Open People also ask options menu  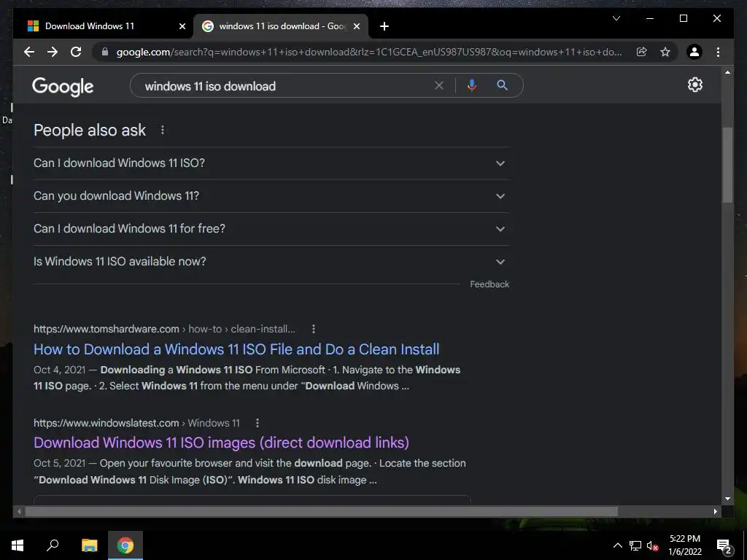tap(163, 130)
